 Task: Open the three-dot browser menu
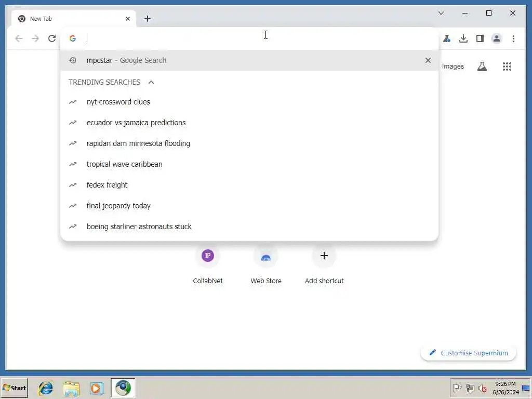tap(513, 38)
